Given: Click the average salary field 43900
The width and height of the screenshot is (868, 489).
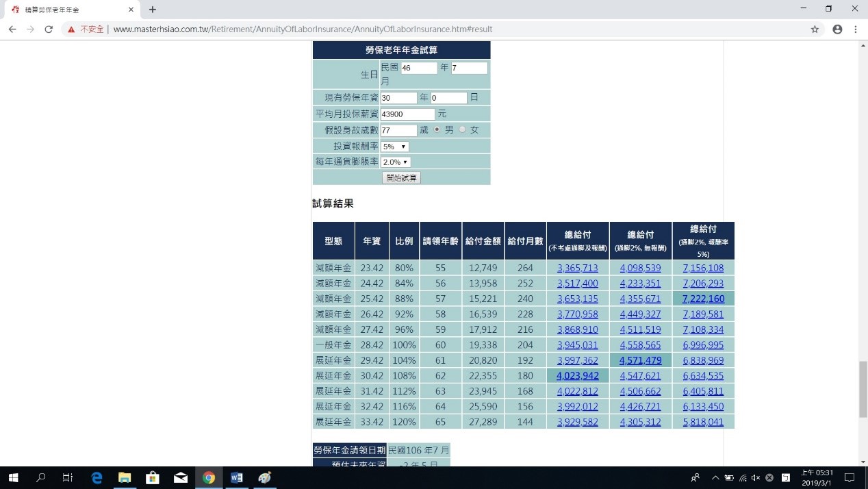Looking at the screenshot, I should click(408, 114).
